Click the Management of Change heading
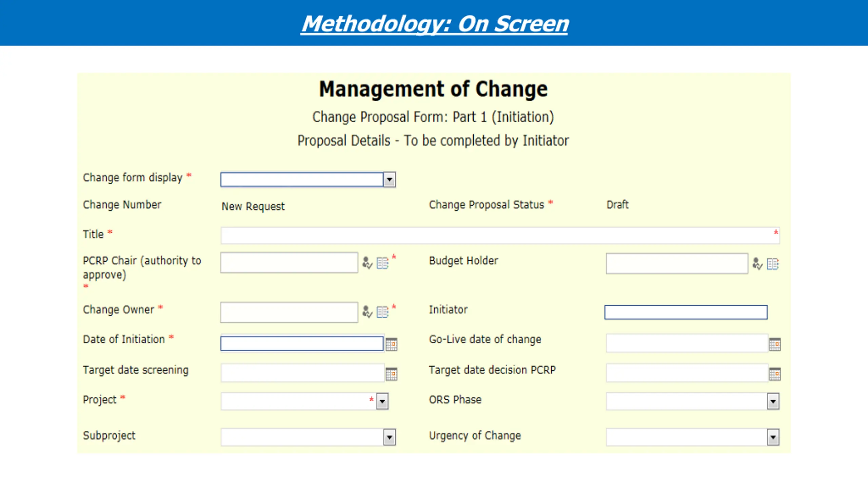The width and height of the screenshot is (868, 488). tap(433, 89)
